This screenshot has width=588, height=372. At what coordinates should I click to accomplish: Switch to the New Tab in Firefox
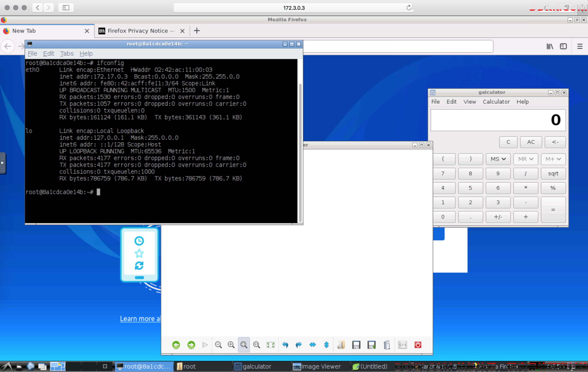47,31
